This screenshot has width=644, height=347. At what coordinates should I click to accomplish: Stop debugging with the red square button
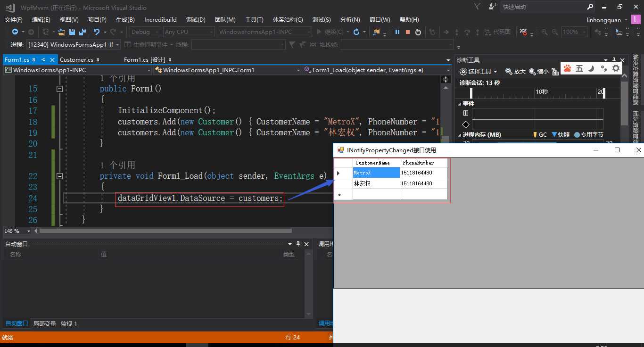[x=408, y=32]
